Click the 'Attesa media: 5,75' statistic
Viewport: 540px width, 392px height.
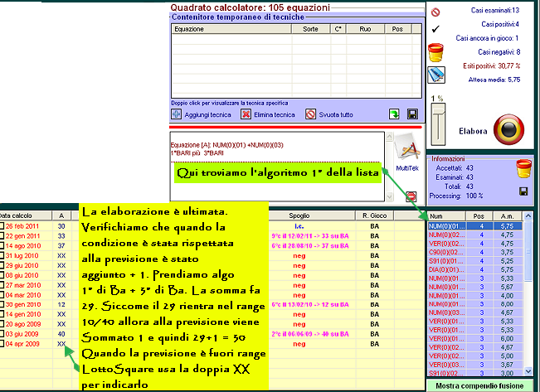click(x=494, y=80)
